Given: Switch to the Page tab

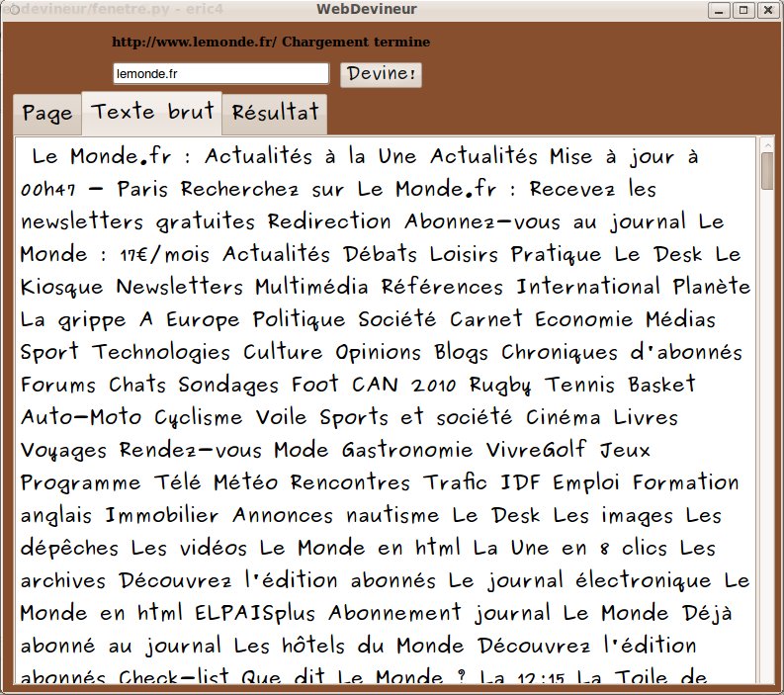Looking at the screenshot, I should [x=47, y=114].
